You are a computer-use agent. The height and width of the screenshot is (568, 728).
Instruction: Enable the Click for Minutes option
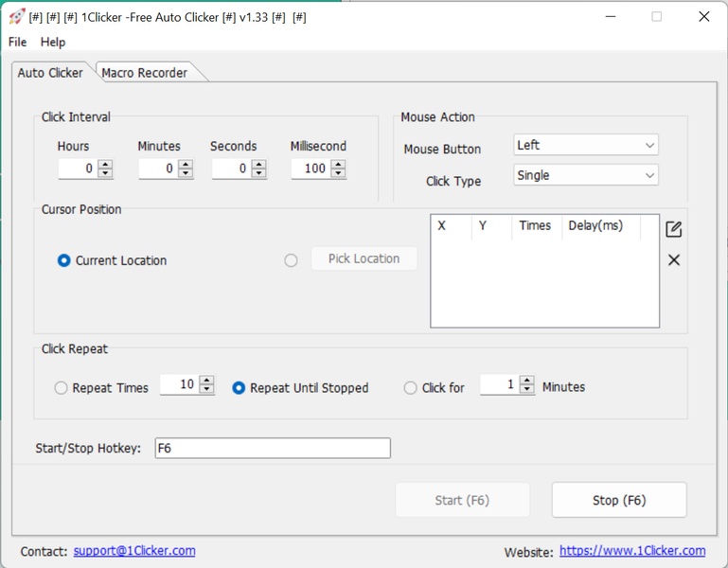(x=410, y=388)
